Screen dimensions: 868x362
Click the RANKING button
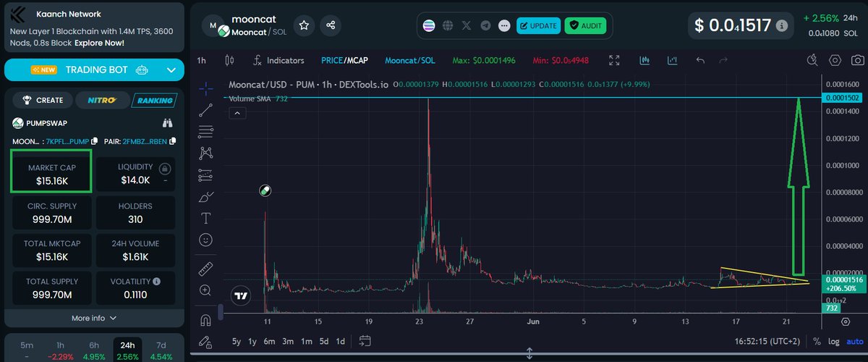[154, 100]
